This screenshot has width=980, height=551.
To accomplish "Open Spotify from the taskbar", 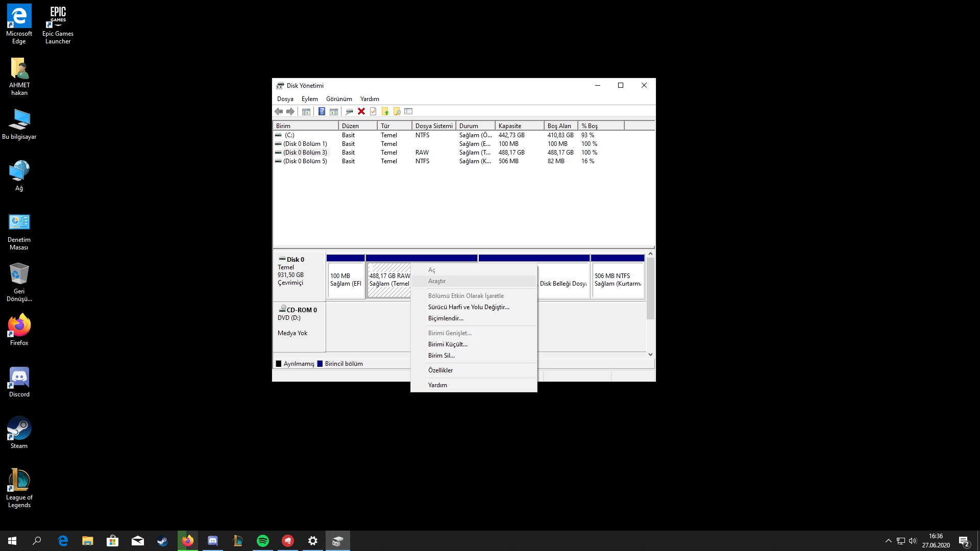I will (x=263, y=541).
